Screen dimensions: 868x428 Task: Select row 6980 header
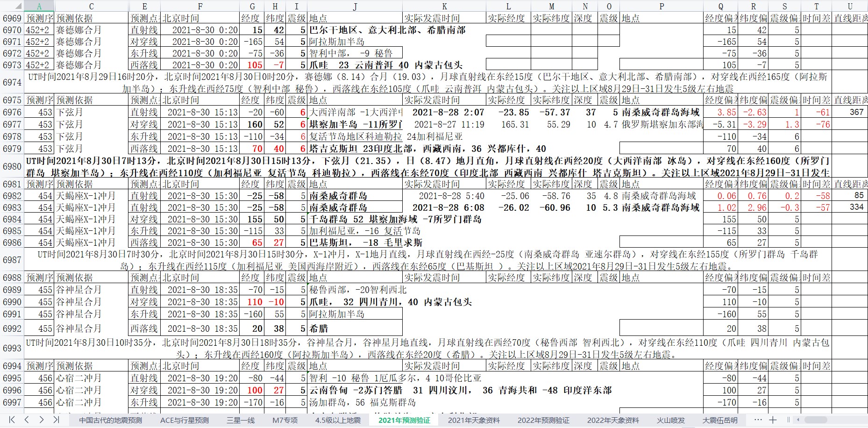(x=12, y=166)
